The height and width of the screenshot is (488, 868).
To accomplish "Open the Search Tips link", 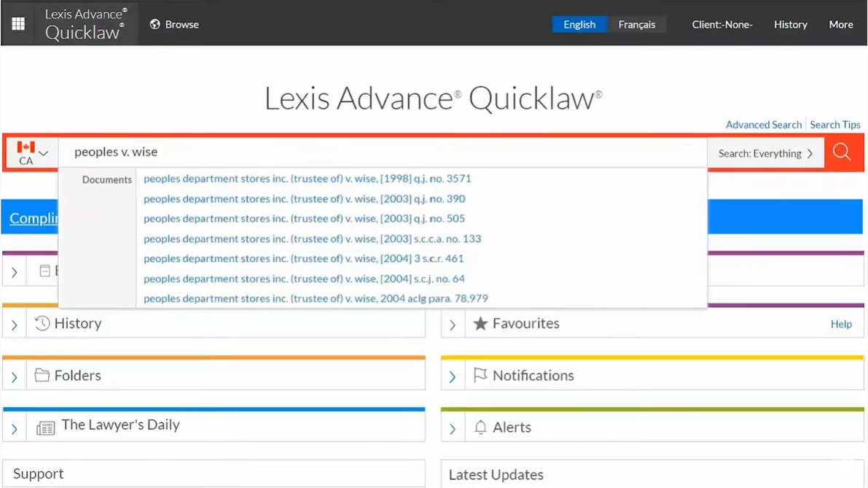I will pyautogui.click(x=834, y=125).
